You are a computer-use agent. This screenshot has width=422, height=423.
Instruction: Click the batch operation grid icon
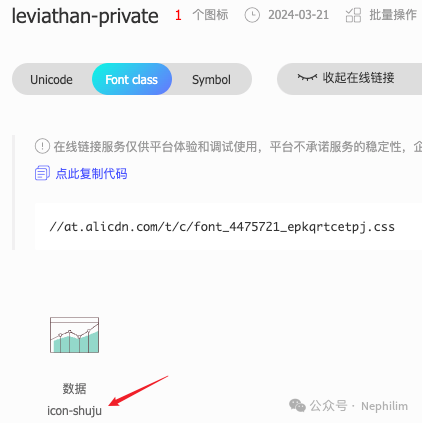pos(353,15)
